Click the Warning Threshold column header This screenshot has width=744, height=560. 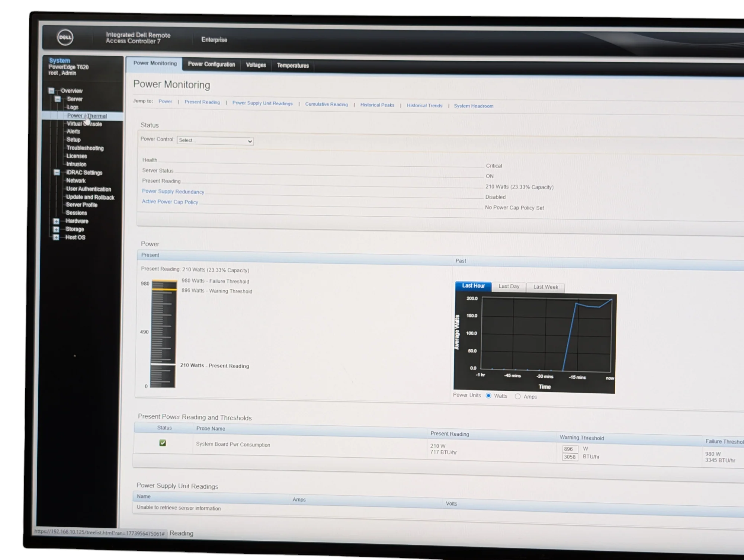(x=582, y=438)
